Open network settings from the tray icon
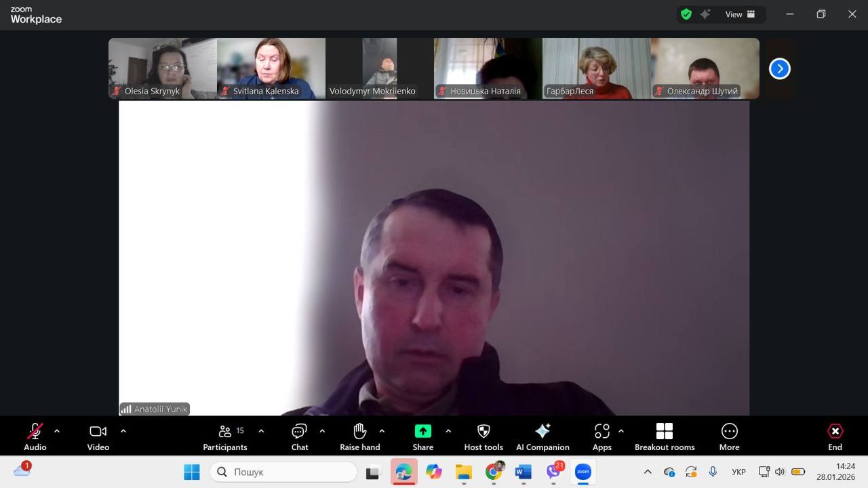 (764, 472)
